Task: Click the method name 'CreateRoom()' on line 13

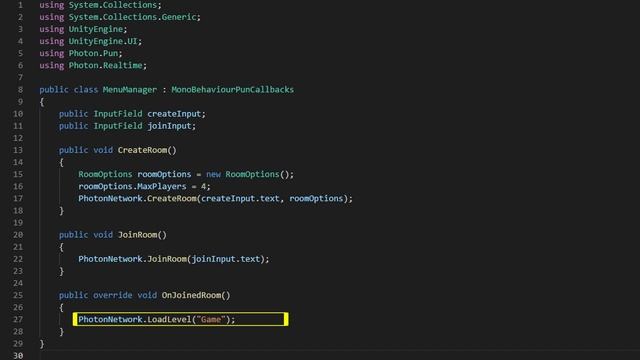Action: point(147,150)
